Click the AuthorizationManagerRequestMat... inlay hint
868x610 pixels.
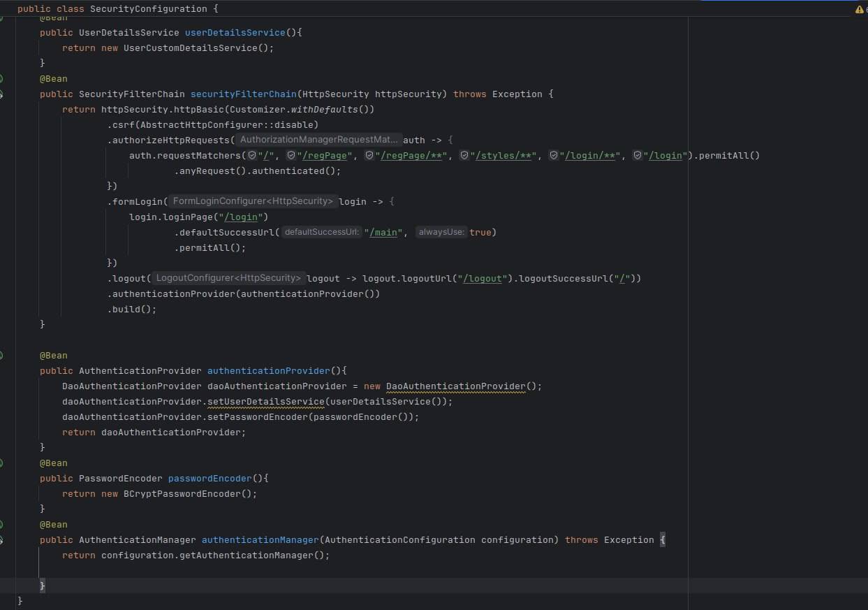[319, 140]
